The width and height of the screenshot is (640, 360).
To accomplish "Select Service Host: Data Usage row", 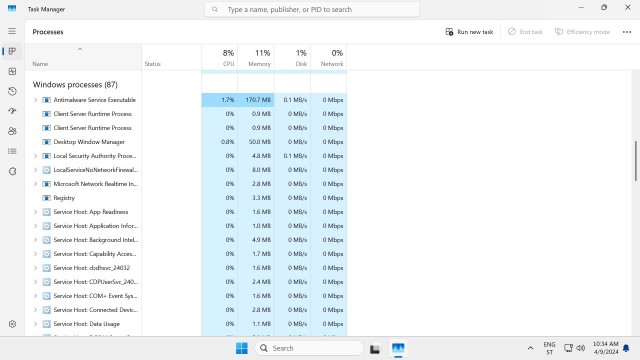I will pos(186,324).
